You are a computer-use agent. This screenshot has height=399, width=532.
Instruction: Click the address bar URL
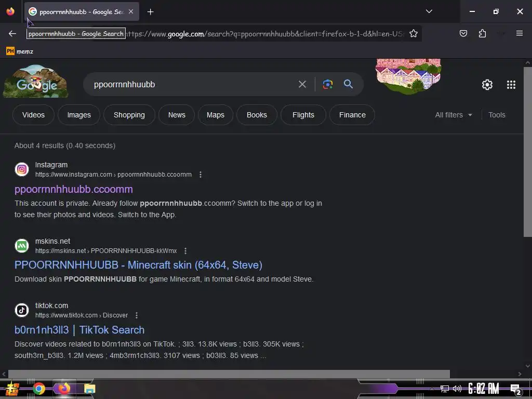[264, 34]
